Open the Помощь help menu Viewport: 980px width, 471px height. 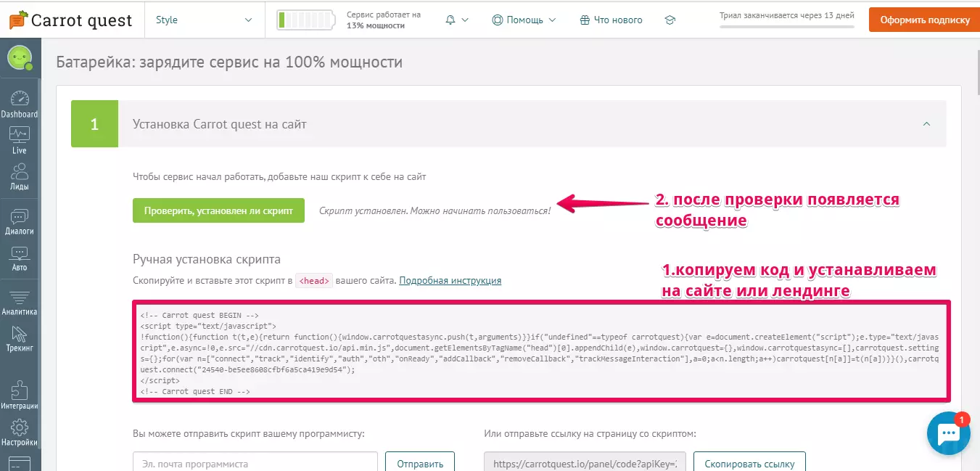(524, 20)
